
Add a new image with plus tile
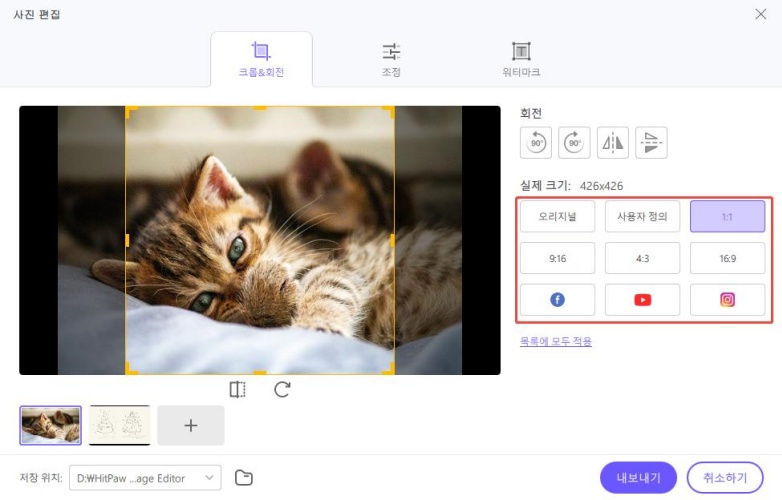tap(191, 425)
